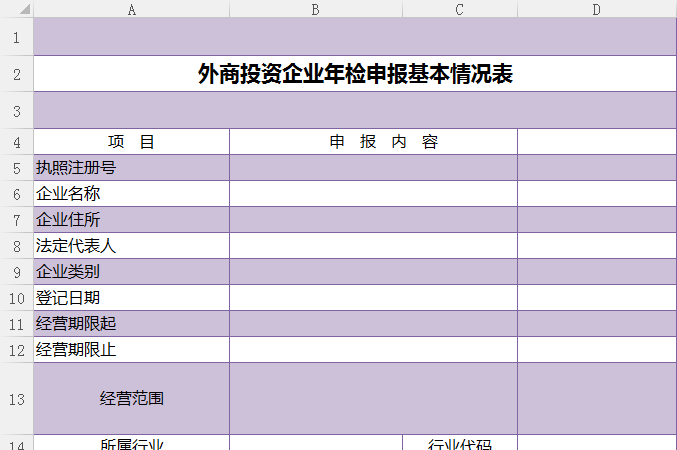Screen dimensions: 677x450
Task: Select the 申报内容 header cell
Action: point(373,142)
